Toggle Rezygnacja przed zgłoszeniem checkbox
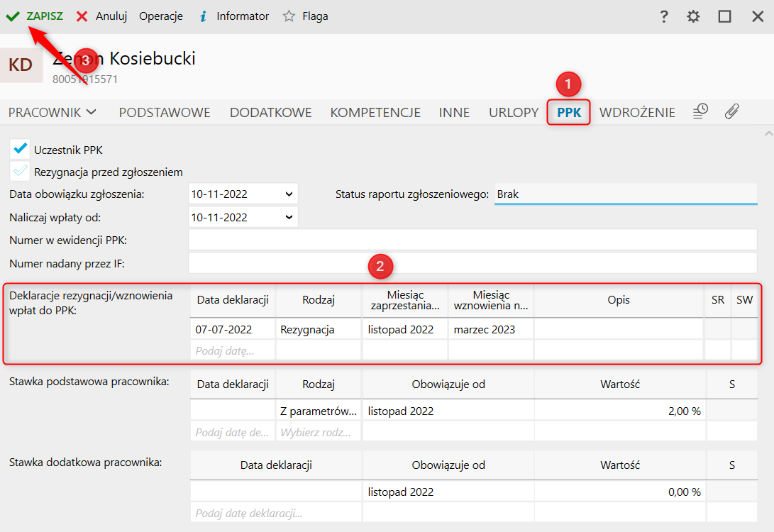The image size is (774, 532). pos(21,172)
